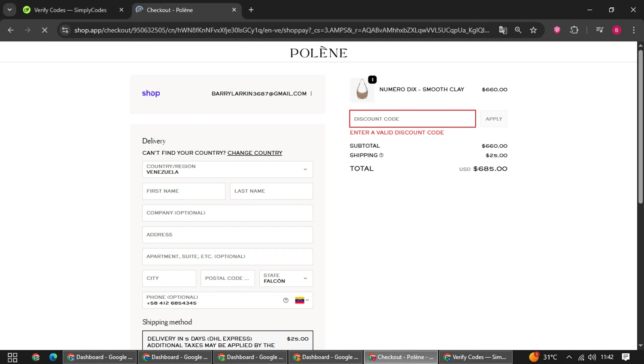Click the Shop Pay logo
Viewport: 644px width, 364px height.
(x=151, y=93)
